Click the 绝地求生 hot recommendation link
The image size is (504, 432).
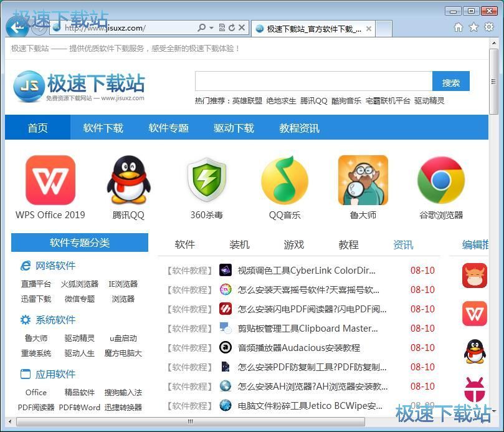point(281,101)
